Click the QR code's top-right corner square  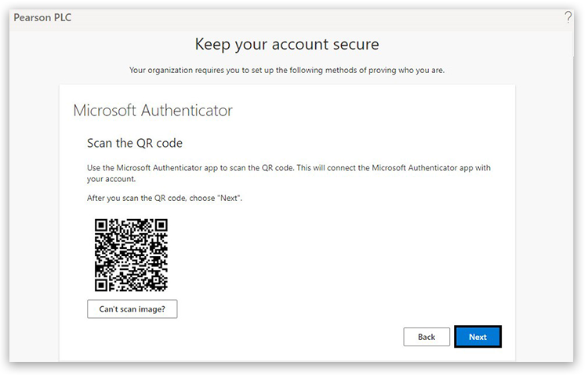(160, 226)
